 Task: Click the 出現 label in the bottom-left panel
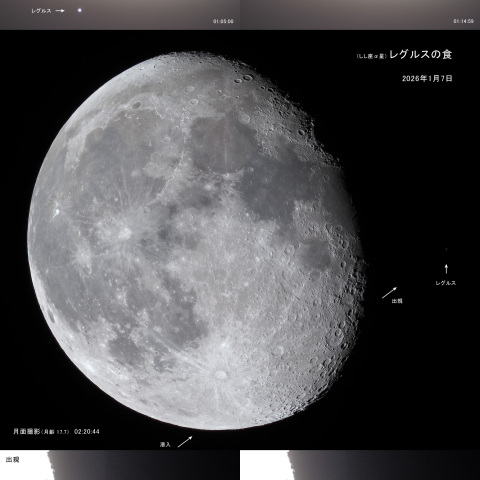[x=12, y=460]
